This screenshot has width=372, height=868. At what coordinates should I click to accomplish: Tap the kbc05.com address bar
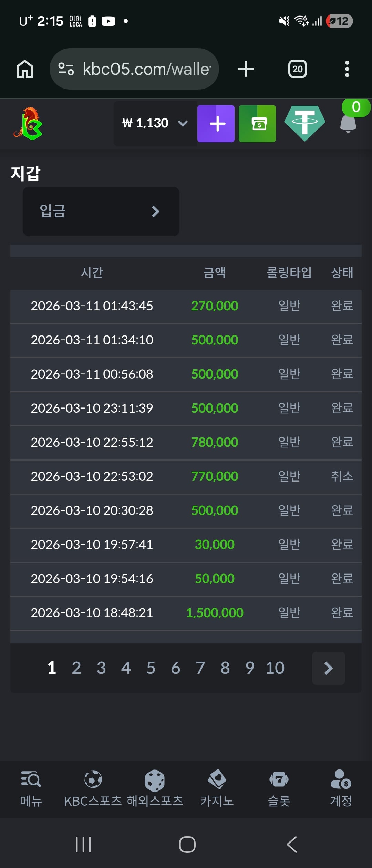(134, 69)
